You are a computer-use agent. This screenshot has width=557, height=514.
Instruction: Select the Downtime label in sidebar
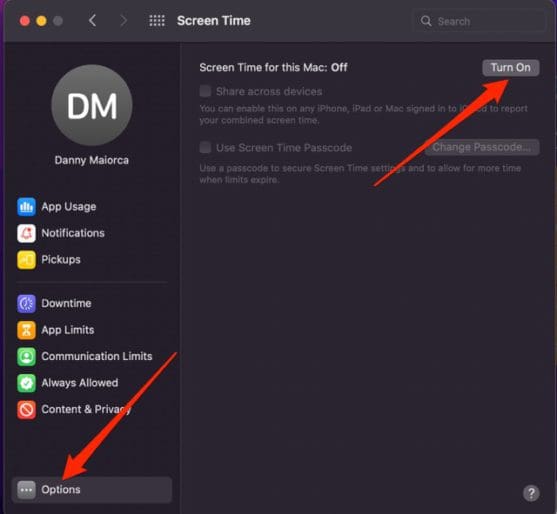(x=66, y=303)
